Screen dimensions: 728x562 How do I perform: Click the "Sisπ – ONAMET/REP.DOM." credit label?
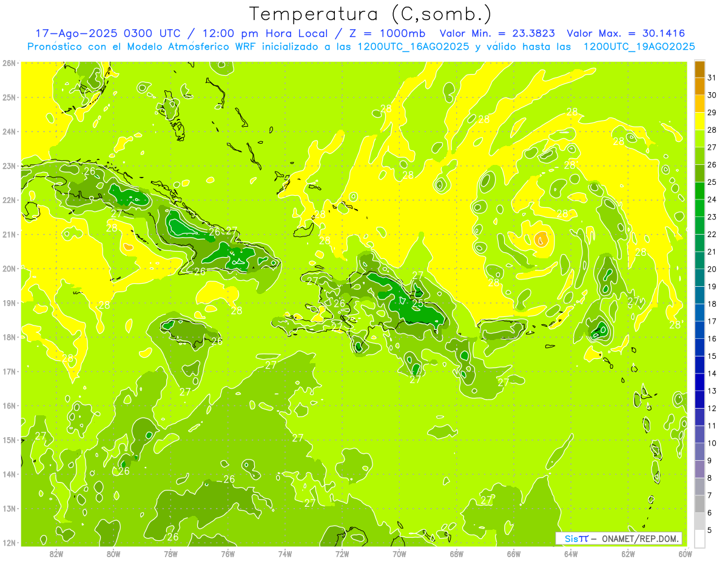point(619,538)
